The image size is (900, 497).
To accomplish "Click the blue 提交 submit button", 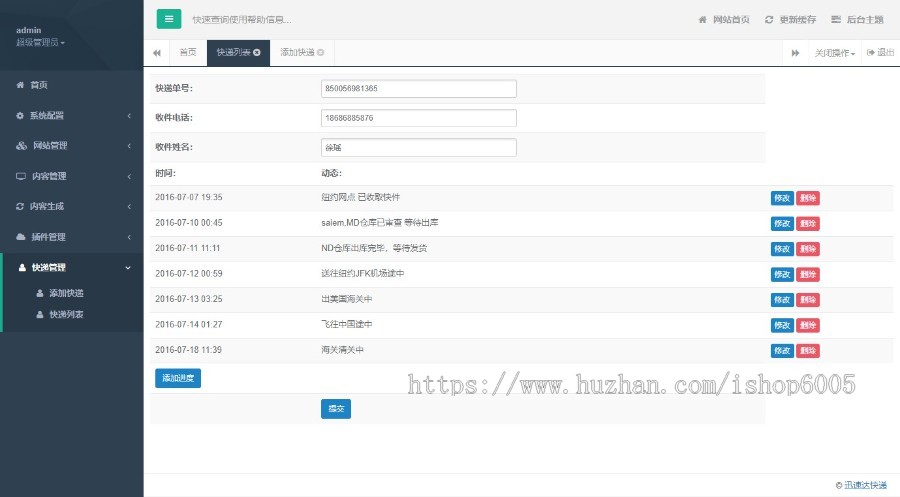I will pos(336,409).
